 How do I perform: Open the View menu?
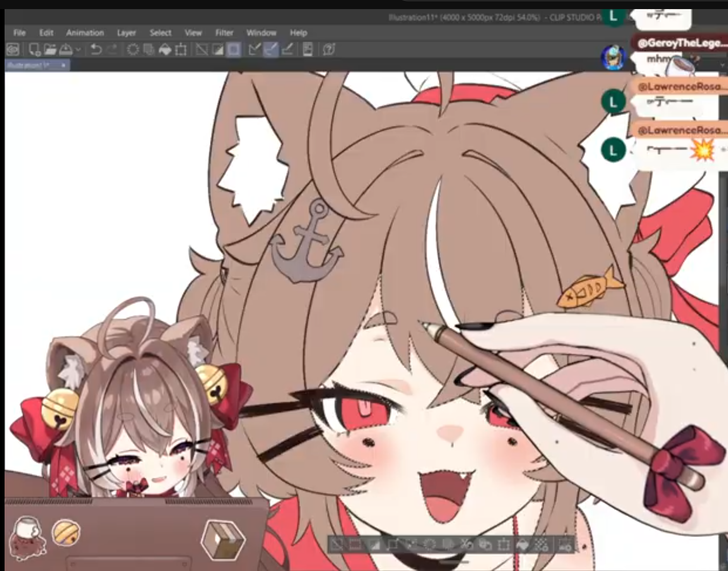193,33
